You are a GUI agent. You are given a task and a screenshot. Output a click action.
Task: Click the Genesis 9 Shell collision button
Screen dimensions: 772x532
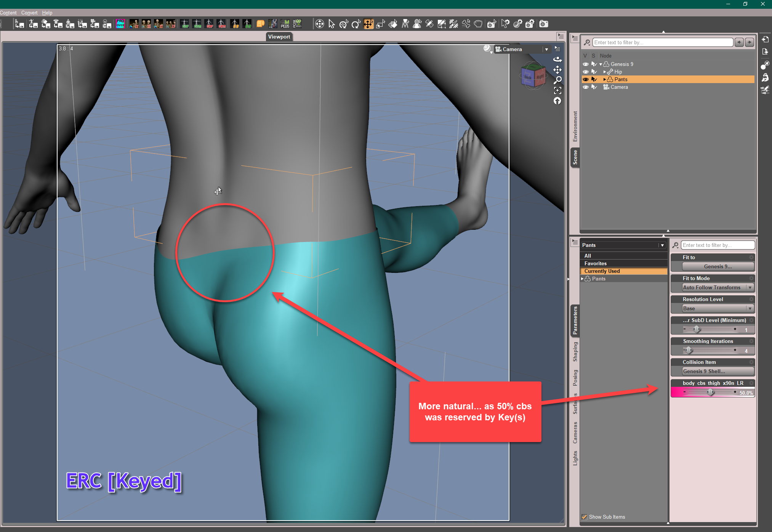718,371
